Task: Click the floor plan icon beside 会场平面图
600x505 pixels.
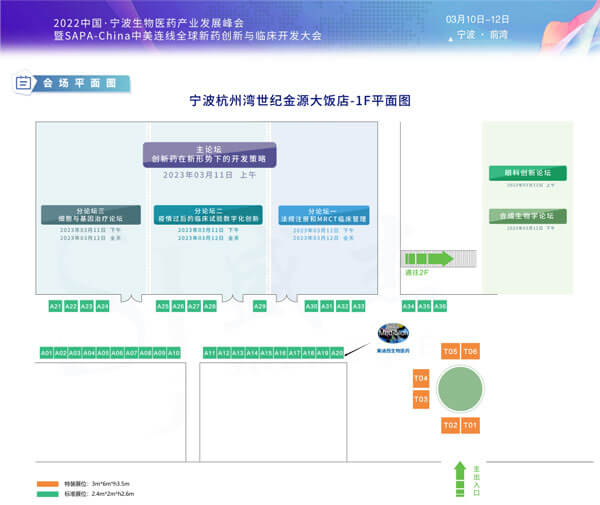Action: [22, 83]
